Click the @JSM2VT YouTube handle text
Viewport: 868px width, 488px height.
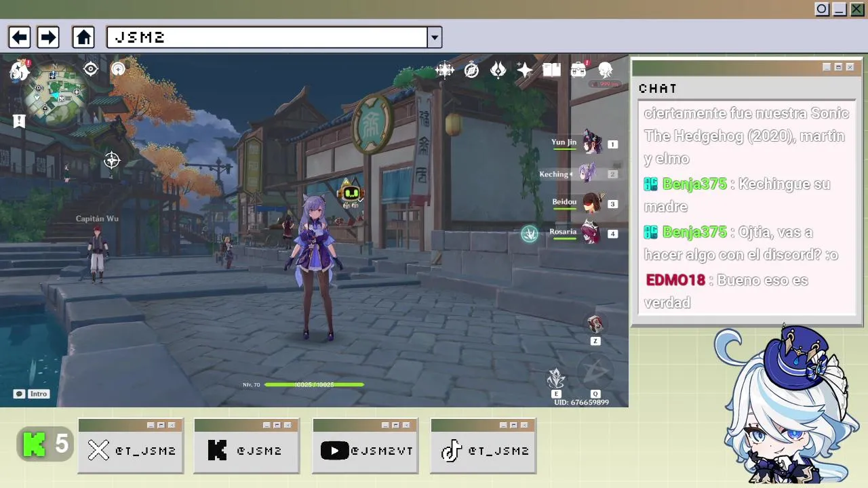click(382, 451)
